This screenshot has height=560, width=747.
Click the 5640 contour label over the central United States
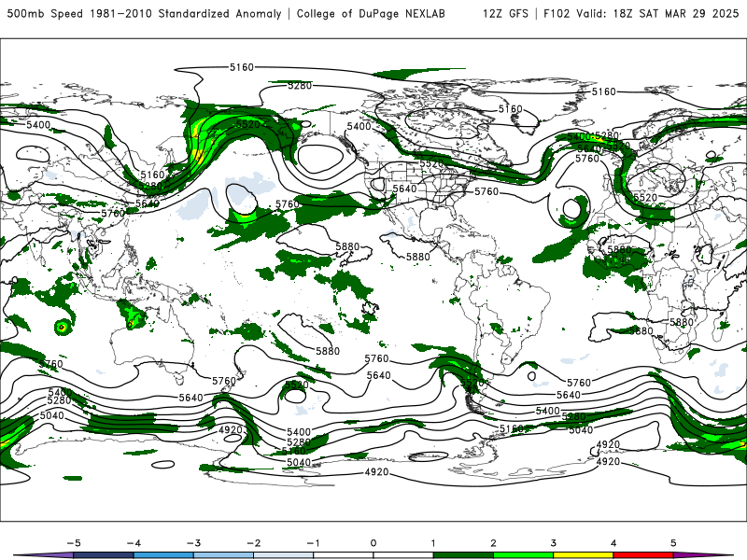point(404,189)
